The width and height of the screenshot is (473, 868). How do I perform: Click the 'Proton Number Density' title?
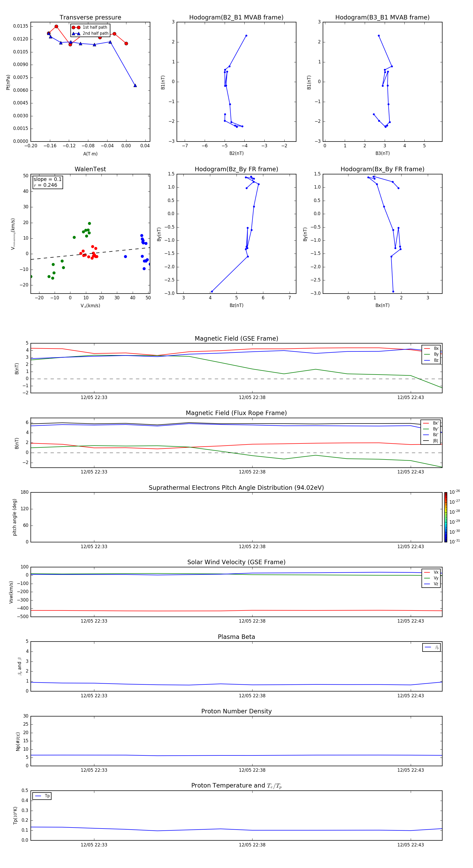[x=236, y=711]
